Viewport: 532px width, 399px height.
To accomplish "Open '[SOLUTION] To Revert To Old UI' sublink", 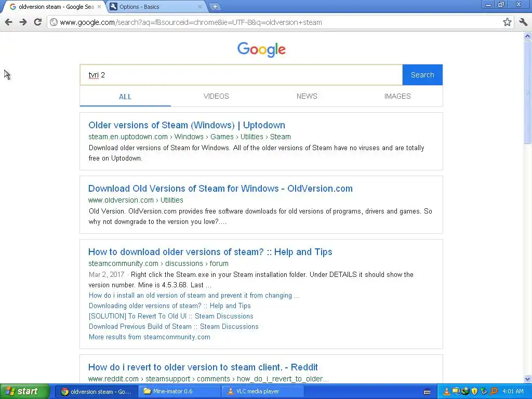I will pyautogui.click(x=171, y=316).
